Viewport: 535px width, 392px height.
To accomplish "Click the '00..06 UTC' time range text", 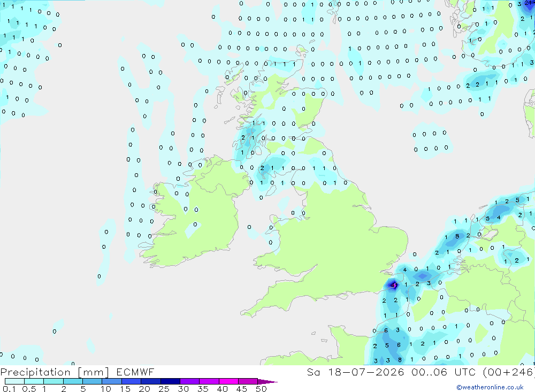I will click(x=444, y=372).
